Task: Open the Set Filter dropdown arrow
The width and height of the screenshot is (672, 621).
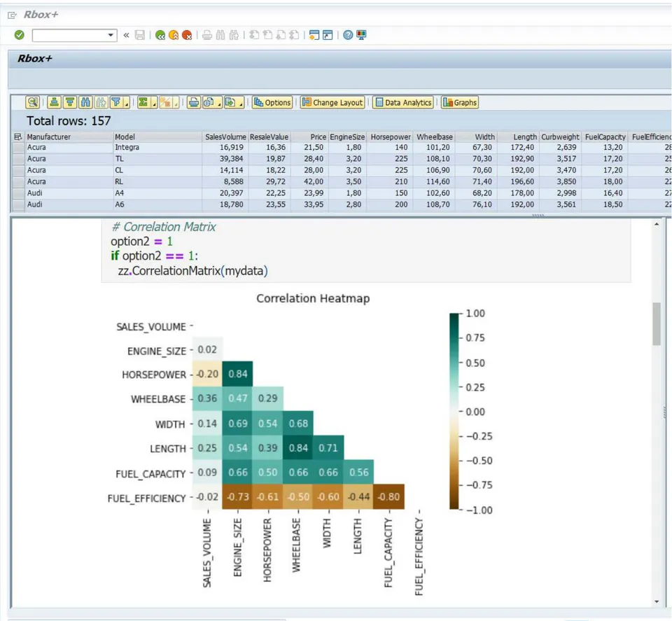Action: pos(127,102)
